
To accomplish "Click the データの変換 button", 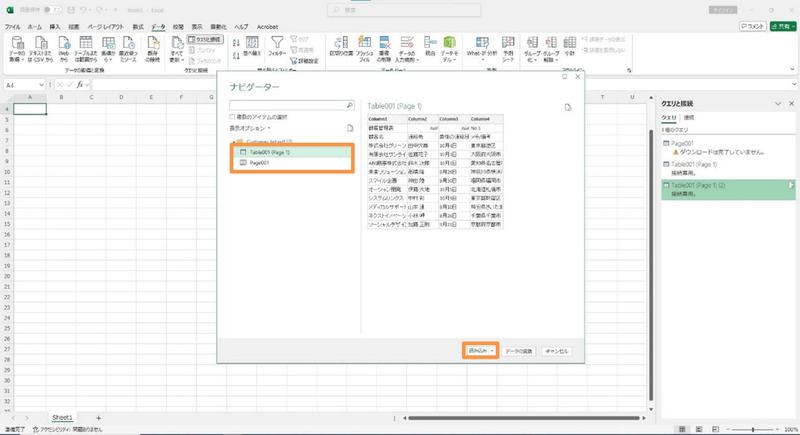I will (518, 351).
